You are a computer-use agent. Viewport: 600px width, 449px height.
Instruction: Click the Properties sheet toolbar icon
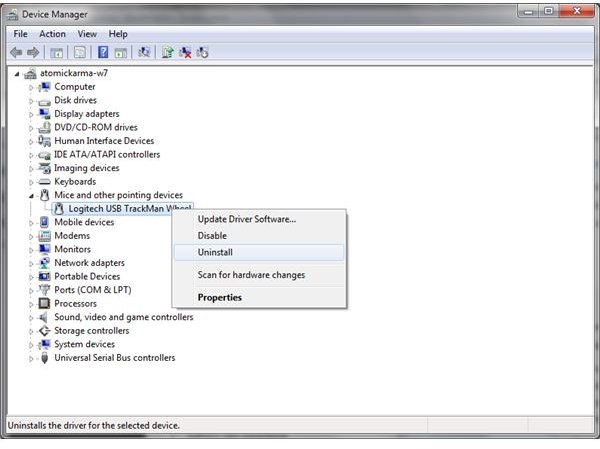[80, 52]
